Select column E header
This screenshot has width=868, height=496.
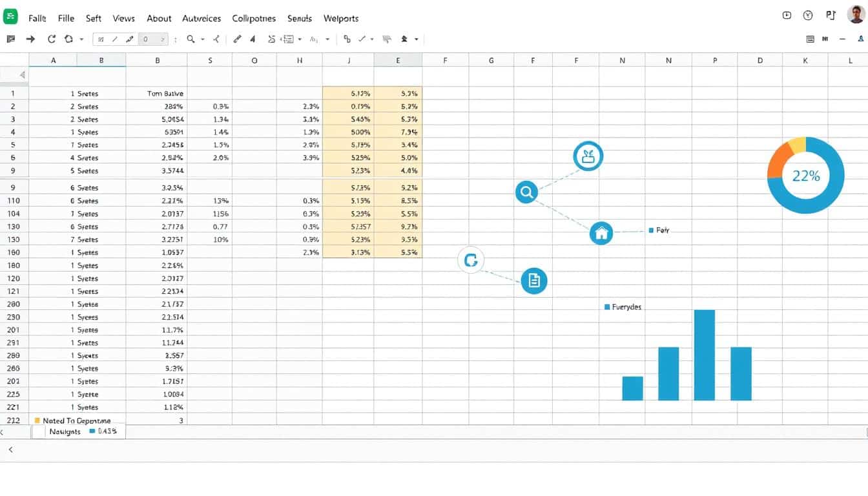point(398,60)
